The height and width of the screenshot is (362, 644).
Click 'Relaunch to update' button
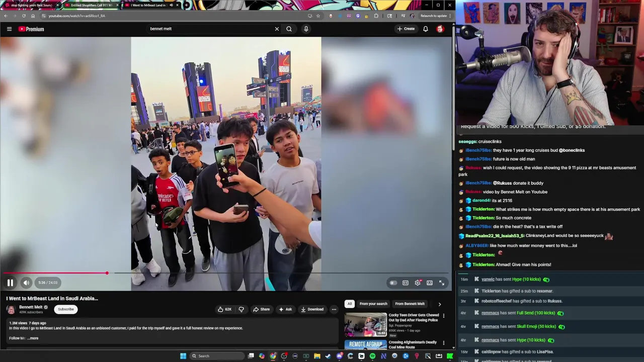pyautogui.click(x=433, y=16)
